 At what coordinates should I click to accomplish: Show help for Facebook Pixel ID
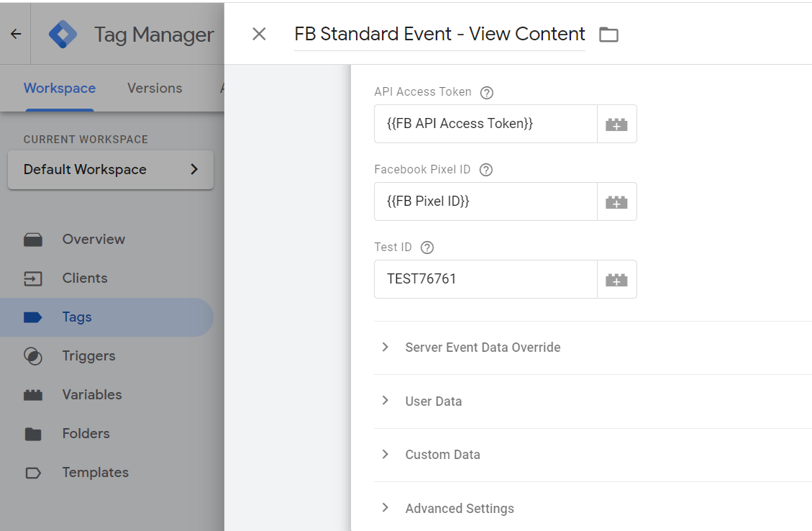click(485, 170)
